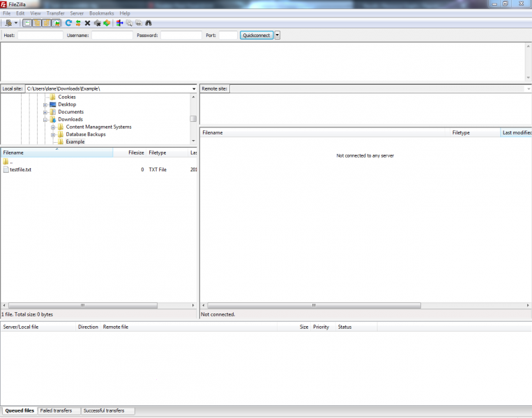
Task: Click local tree vertical scrollbar thumb
Action: coord(193,118)
